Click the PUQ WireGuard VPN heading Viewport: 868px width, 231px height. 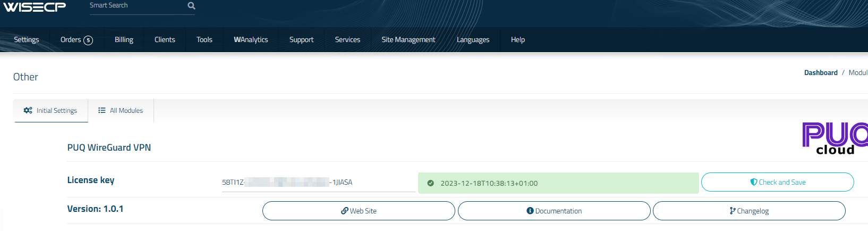(109, 147)
